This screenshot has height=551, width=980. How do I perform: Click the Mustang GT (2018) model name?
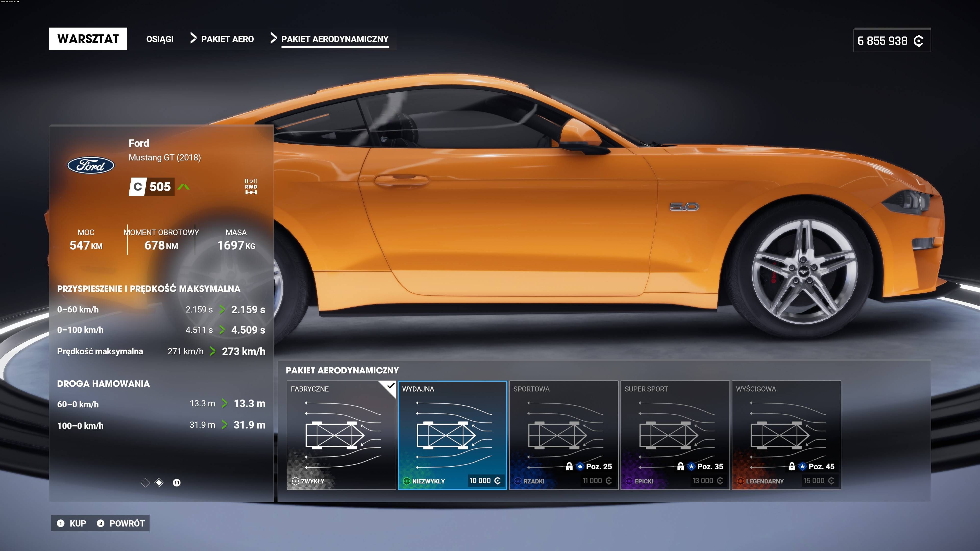point(165,157)
